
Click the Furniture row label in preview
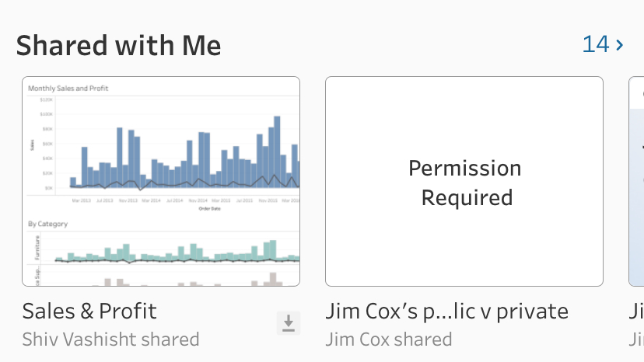click(37, 248)
